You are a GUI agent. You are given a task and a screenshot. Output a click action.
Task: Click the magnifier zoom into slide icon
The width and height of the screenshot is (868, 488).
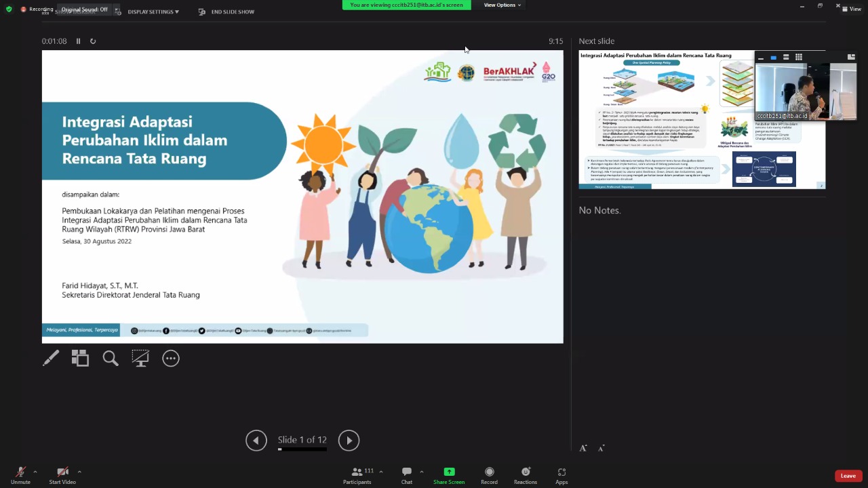[x=111, y=358]
